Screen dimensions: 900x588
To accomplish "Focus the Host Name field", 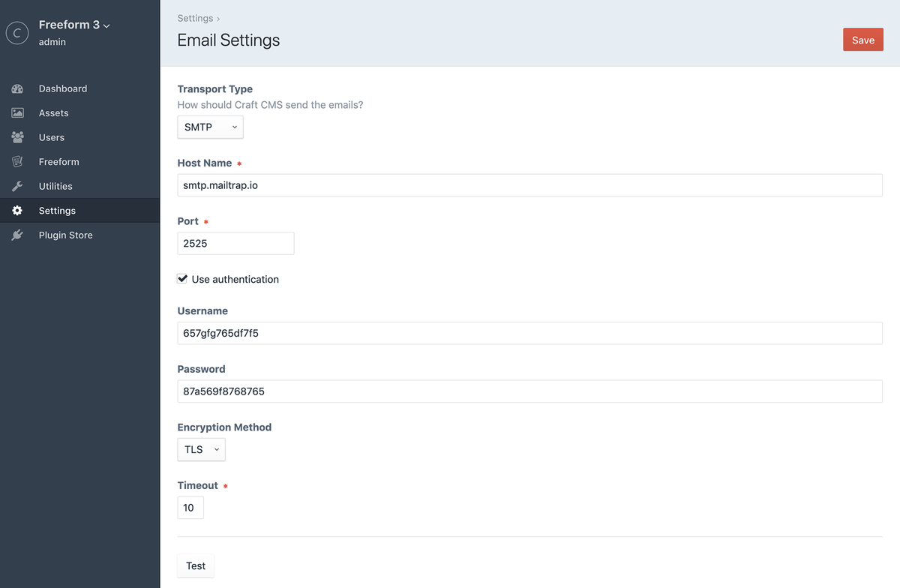I will [529, 185].
